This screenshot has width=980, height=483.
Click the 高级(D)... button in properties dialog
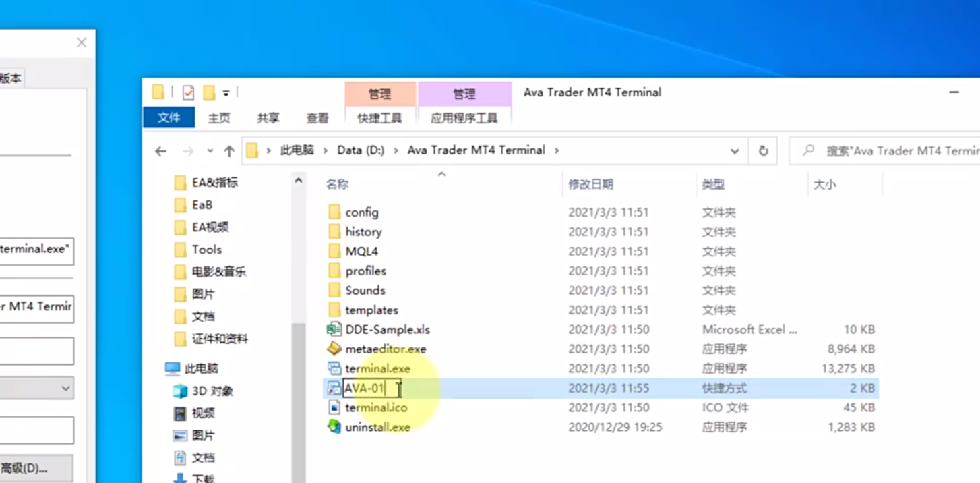point(36,468)
